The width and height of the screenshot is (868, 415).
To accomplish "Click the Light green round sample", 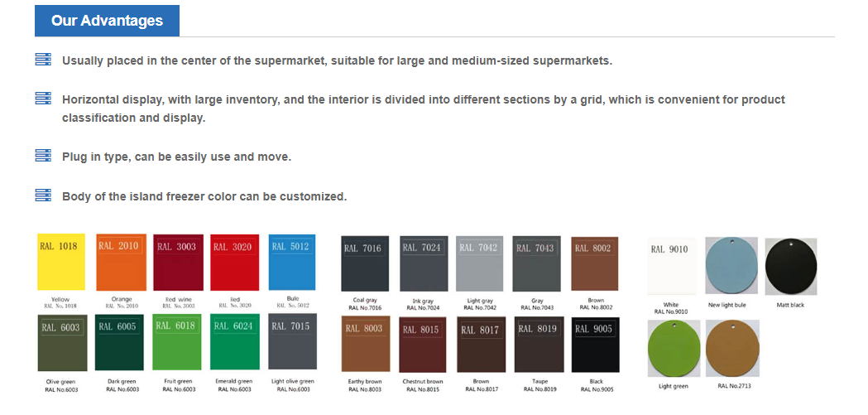I will [x=674, y=348].
